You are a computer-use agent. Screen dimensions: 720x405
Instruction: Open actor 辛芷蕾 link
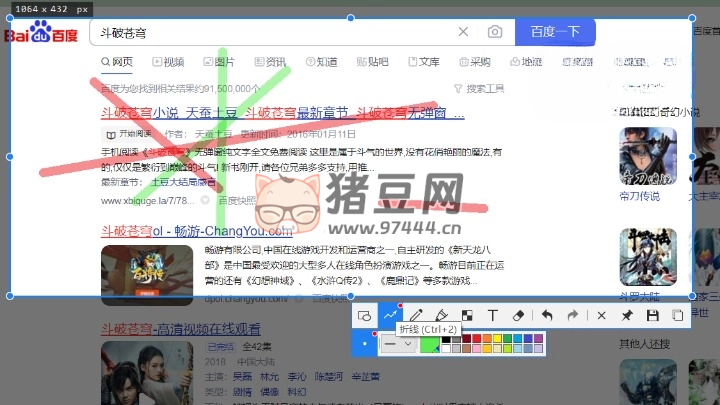[366, 377]
